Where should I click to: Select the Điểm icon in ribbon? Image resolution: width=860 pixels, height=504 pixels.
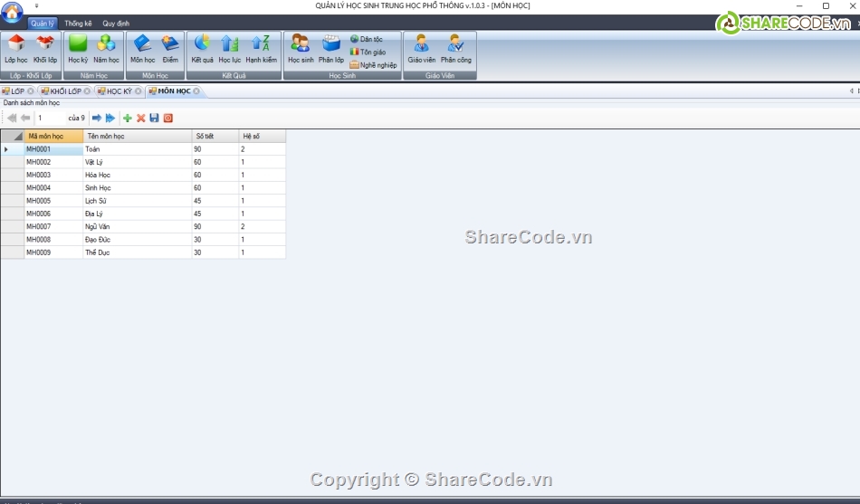pos(170,48)
